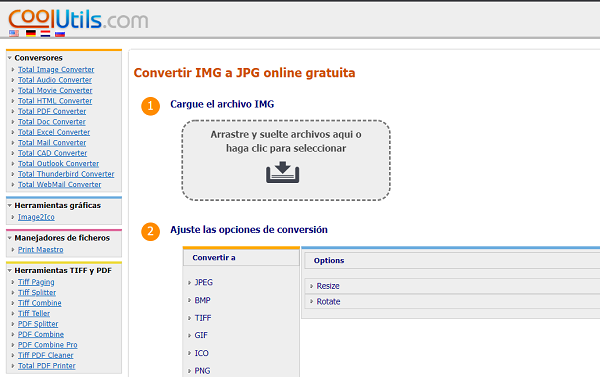Open the Total WebMail Converter link
Screen dimensions: 600x377
tap(59, 184)
